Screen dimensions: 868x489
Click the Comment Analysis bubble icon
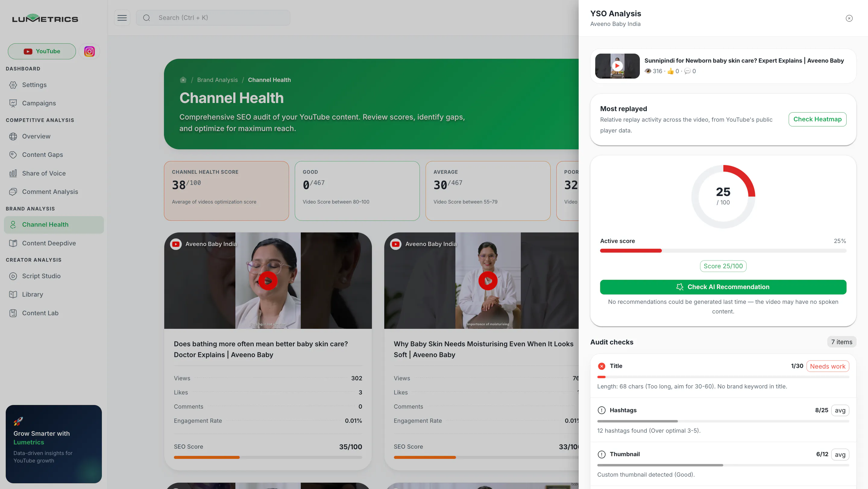(x=13, y=192)
